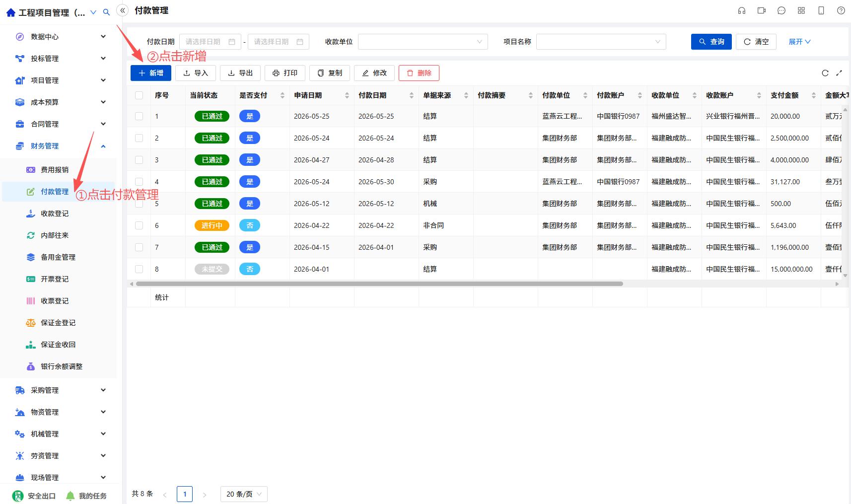This screenshot has height=504, width=851.
Task: Open the help question mark icon
Action: click(x=841, y=10)
